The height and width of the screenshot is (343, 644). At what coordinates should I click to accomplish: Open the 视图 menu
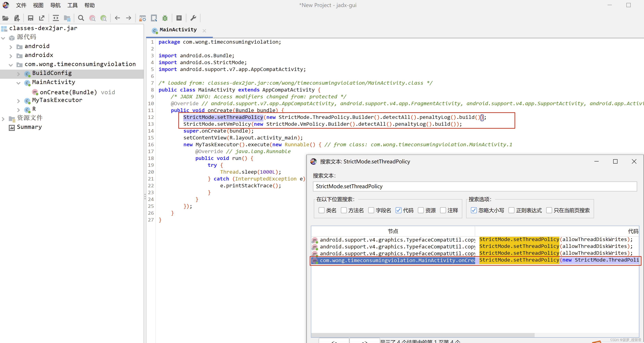pyautogui.click(x=38, y=5)
